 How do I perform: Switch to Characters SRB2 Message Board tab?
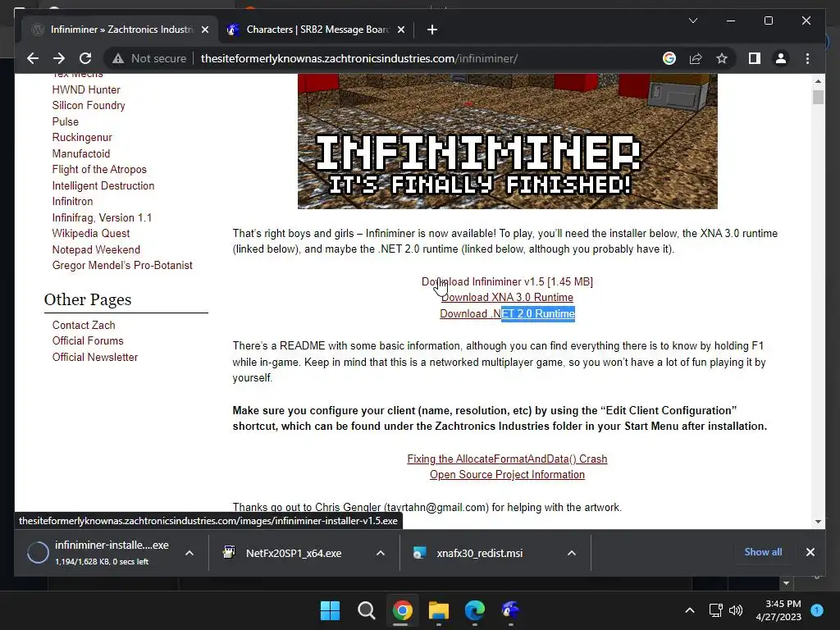316,30
